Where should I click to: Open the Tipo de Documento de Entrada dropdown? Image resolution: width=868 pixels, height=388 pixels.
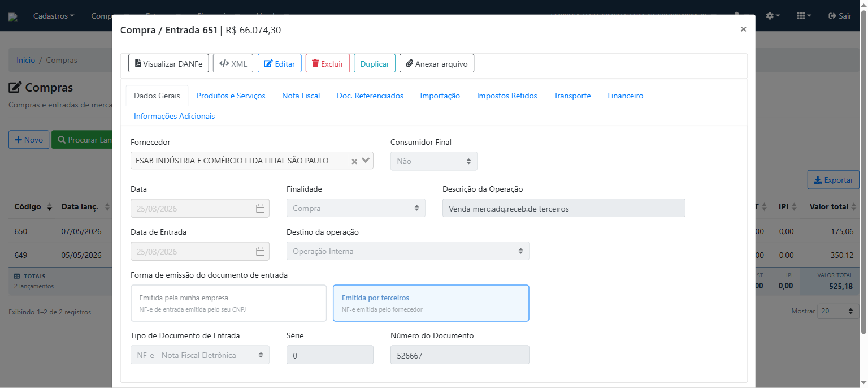[x=199, y=355]
